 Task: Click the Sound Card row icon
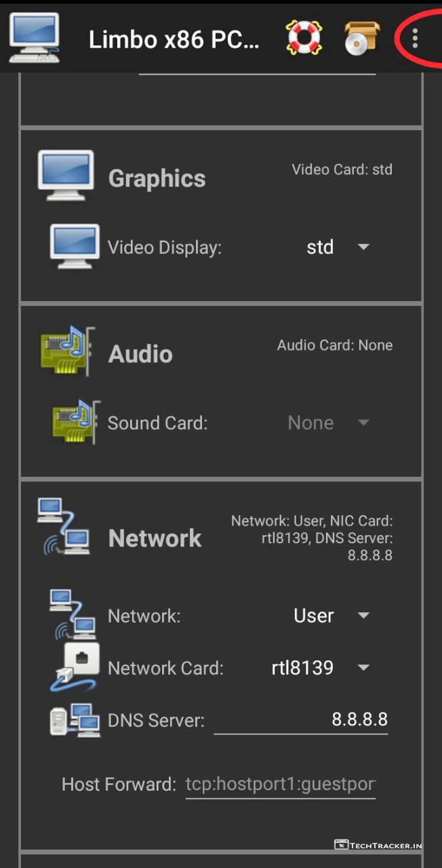coord(76,422)
